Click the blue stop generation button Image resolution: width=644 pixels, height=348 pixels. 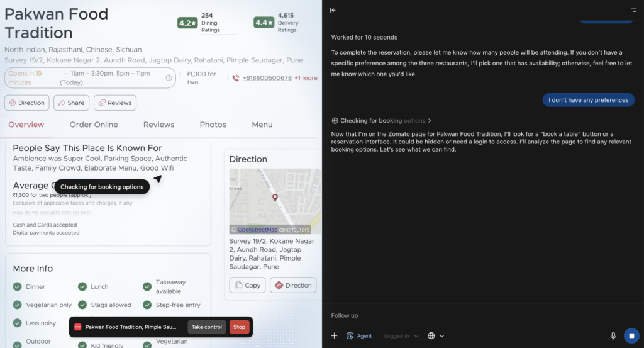click(631, 335)
